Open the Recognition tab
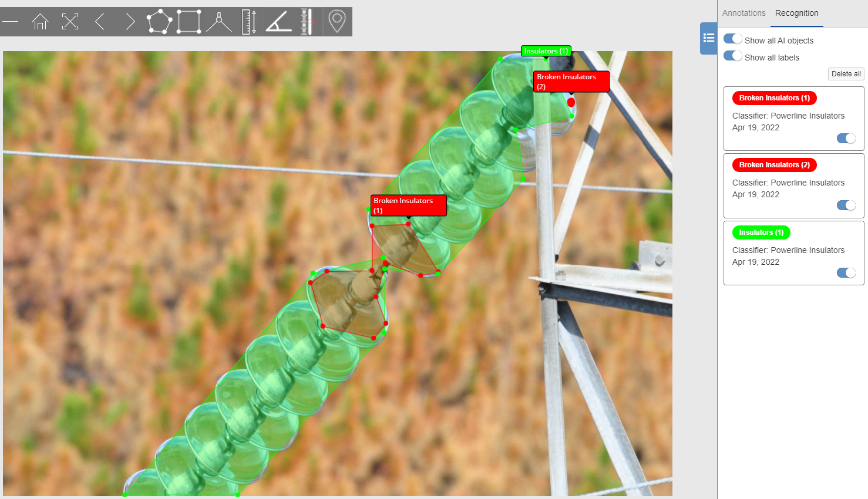868x499 pixels. pyautogui.click(x=796, y=13)
